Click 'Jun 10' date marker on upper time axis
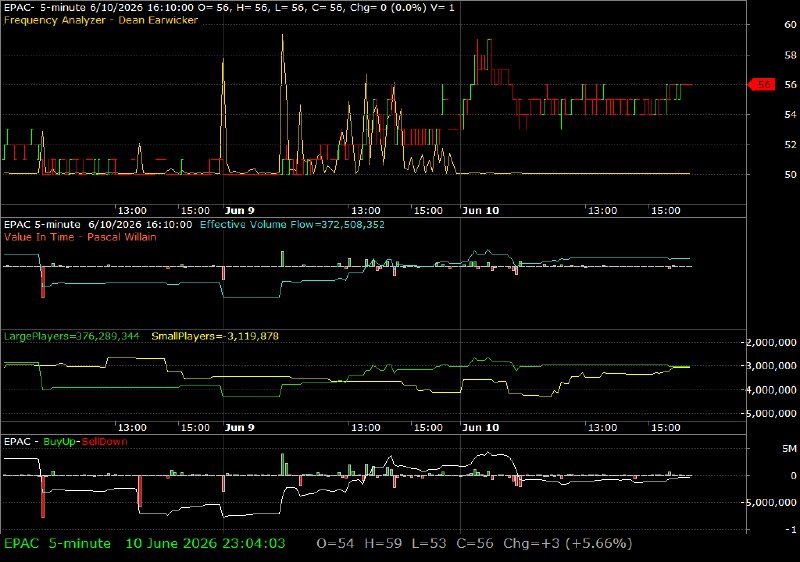Screen dimensions: 800x562 [480, 211]
